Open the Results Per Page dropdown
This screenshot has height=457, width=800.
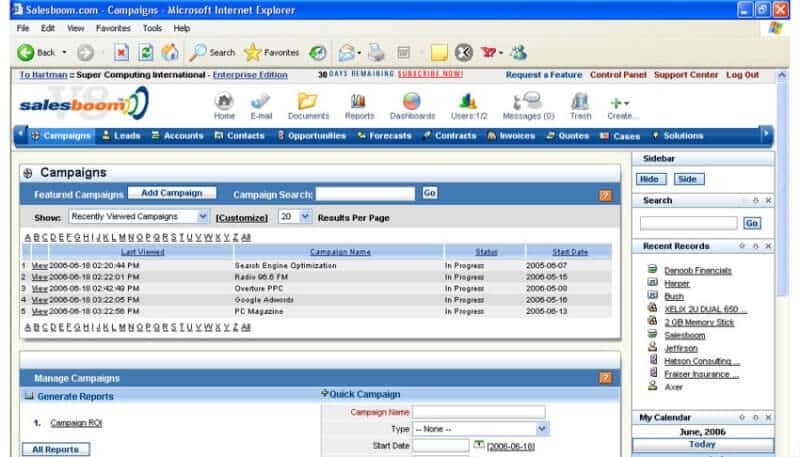tap(294, 217)
